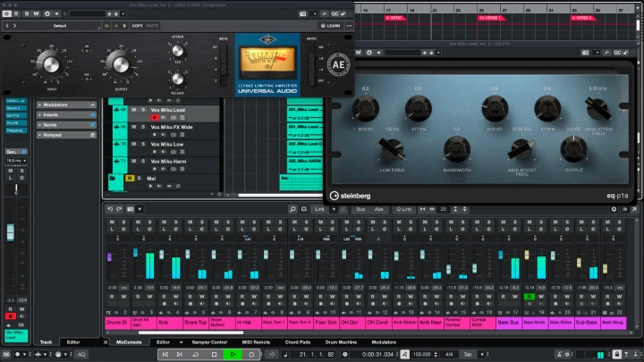644x362 pixels.
Task: Expand the Inserts inspector section
Action: click(66, 115)
